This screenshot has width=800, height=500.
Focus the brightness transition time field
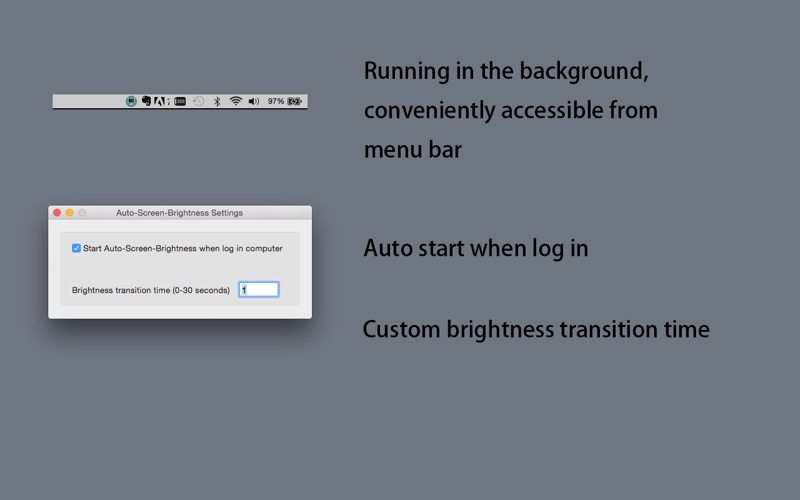coord(259,289)
